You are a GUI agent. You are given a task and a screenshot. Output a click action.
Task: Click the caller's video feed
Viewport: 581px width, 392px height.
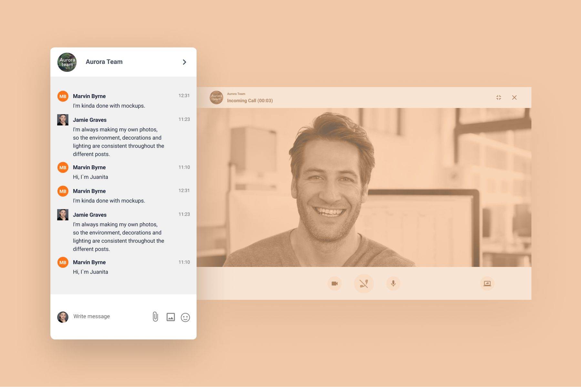(364, 187)
